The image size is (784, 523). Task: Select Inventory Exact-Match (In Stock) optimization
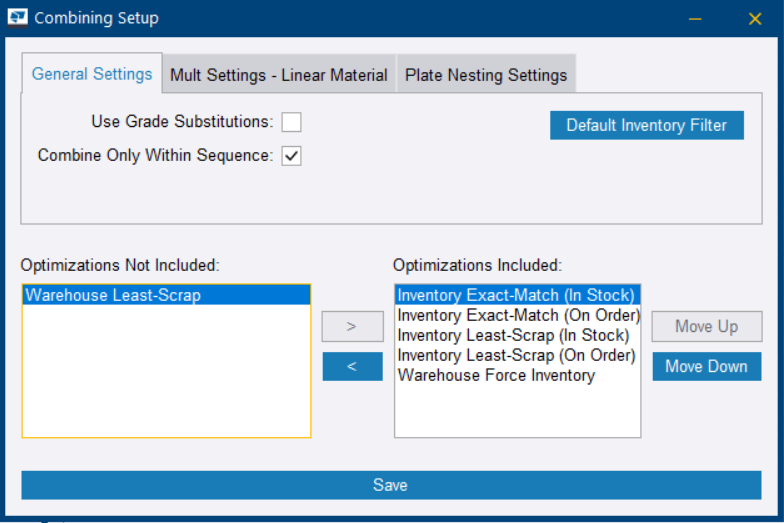[516, 295]
